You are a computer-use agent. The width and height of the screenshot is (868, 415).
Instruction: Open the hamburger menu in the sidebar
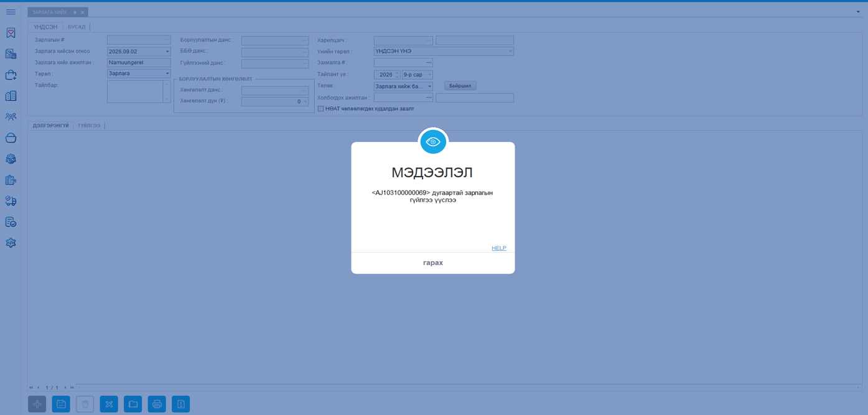click(x=11, y=12)
